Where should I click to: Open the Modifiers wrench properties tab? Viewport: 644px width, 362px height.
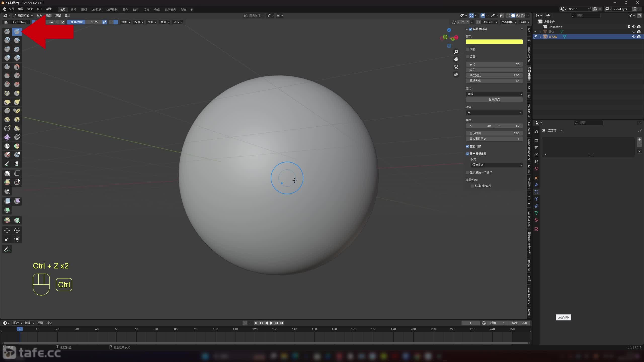[536, 185]
